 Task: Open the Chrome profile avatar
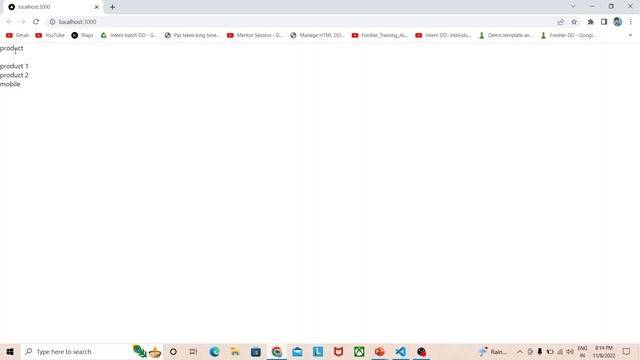618,22
